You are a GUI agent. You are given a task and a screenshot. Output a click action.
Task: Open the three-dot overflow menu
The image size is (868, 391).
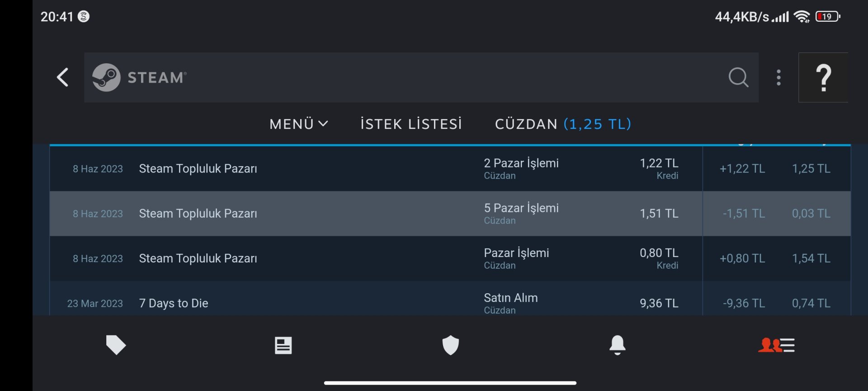point(778,77)
